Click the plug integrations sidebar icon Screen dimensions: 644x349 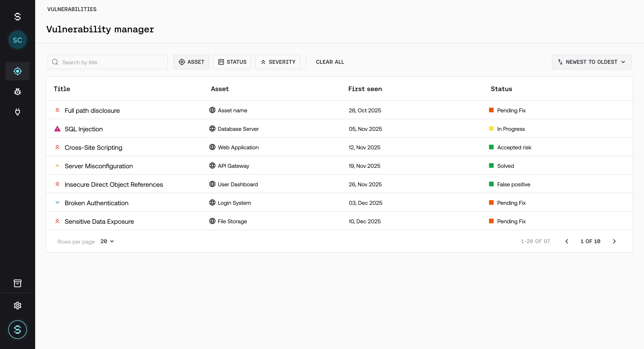coord(18,112)
